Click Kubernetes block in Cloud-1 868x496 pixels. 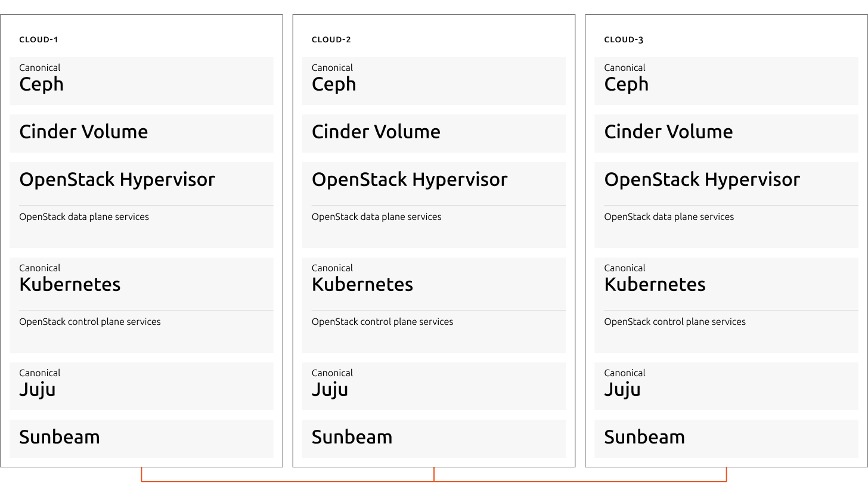141,305
